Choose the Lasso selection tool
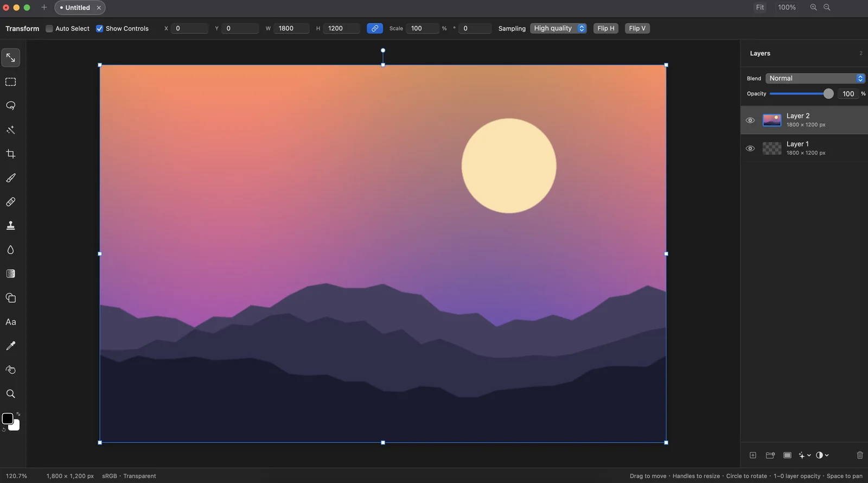Viewport: 868px width, 483px height. click(x=11, y=106)
